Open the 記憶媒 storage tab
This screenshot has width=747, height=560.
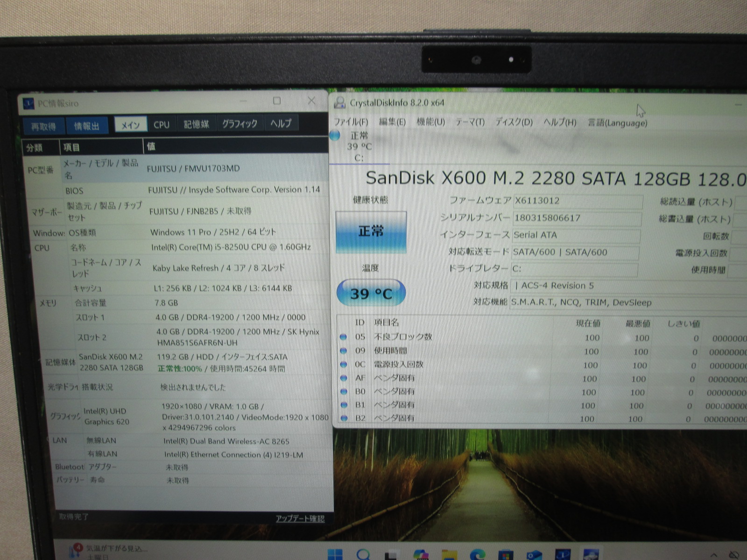[197, 124]
